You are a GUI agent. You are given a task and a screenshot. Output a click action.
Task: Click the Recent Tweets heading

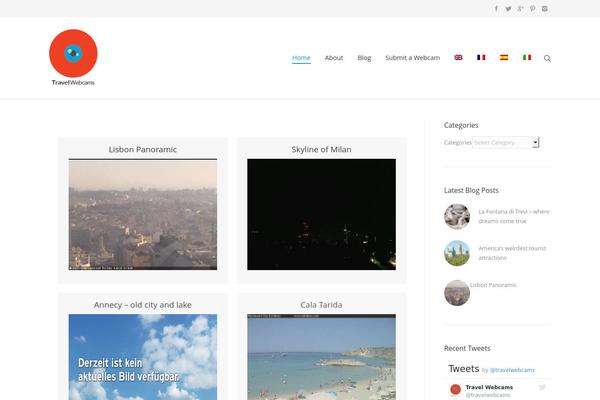(x=467, y=348)
